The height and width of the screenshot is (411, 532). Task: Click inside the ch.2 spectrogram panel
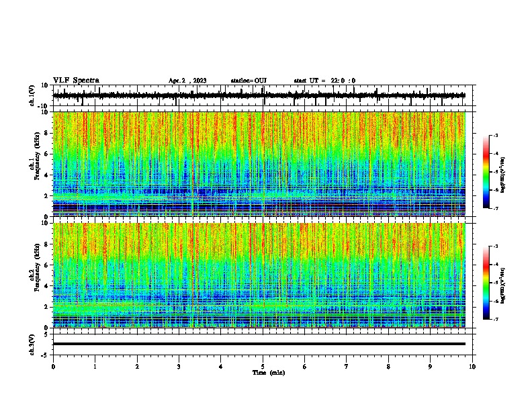point(259,275)
